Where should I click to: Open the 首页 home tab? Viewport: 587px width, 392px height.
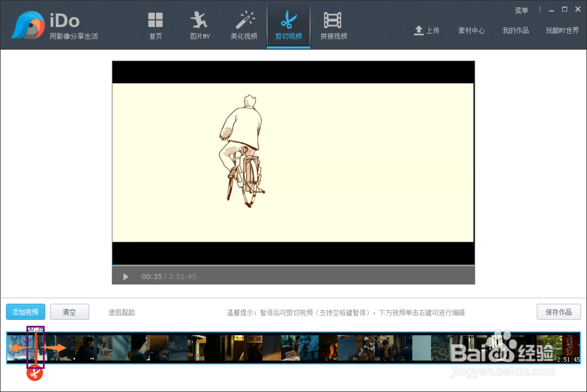156,25
